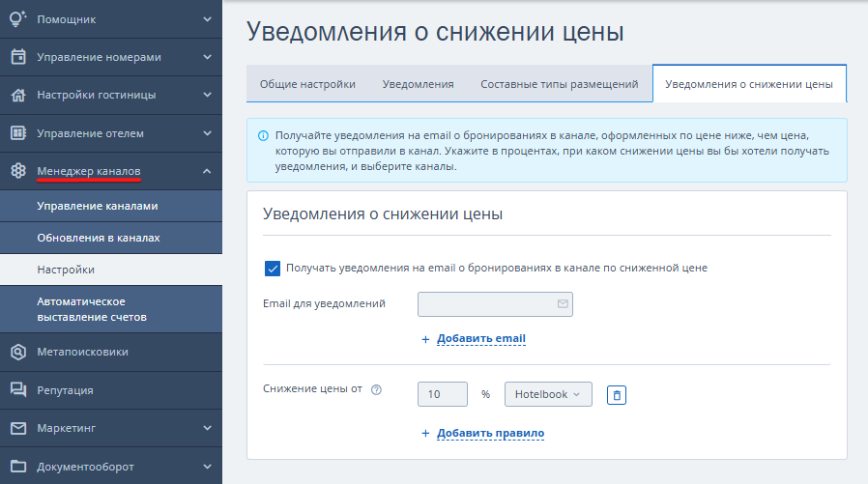Open Управление каналами submenu item
Image resolution: width=868 pixels, height=484 pixels.
coord(111,206)
